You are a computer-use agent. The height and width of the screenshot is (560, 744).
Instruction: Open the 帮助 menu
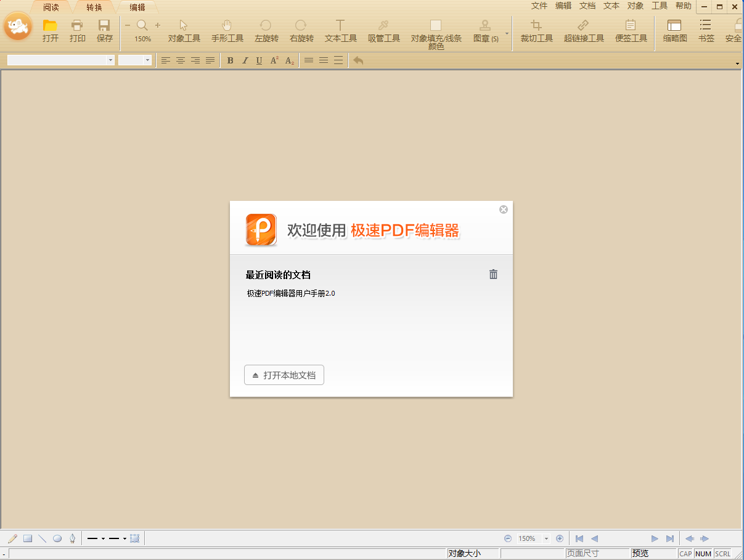tap(684, 6)
